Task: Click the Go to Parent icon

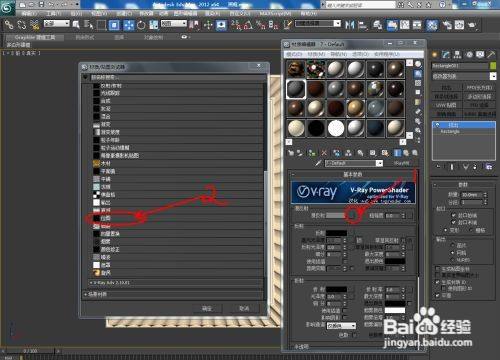Action: point(406,153)
